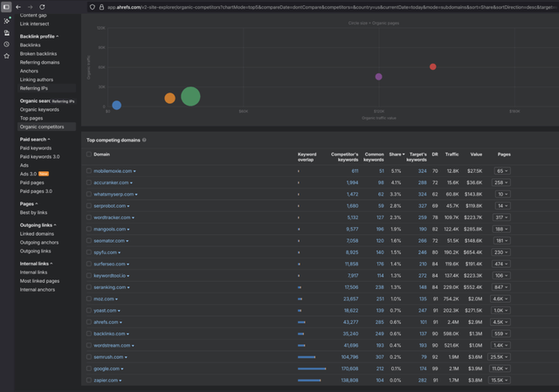
Task: Open Organic keywords in the sidebar
Action: 39,110
